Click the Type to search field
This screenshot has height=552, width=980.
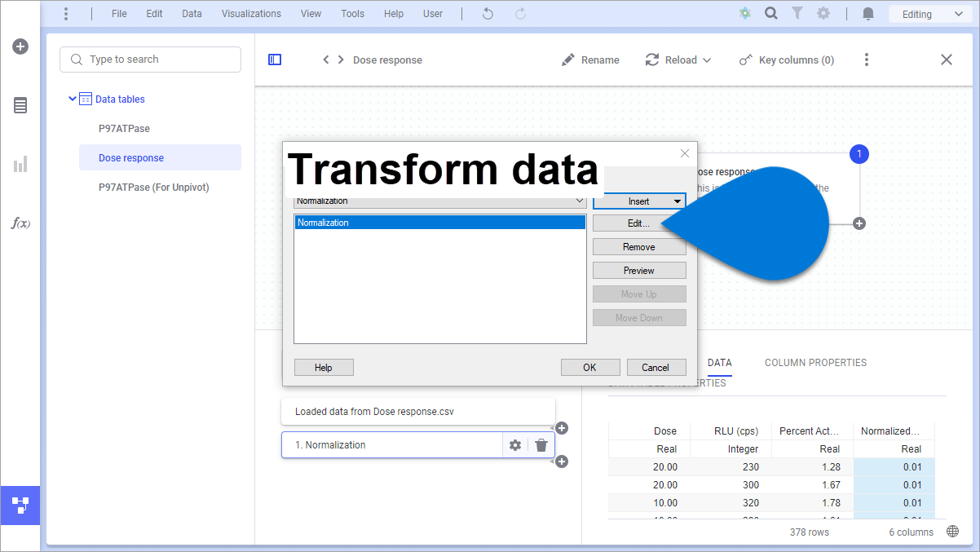pos(150,60)
